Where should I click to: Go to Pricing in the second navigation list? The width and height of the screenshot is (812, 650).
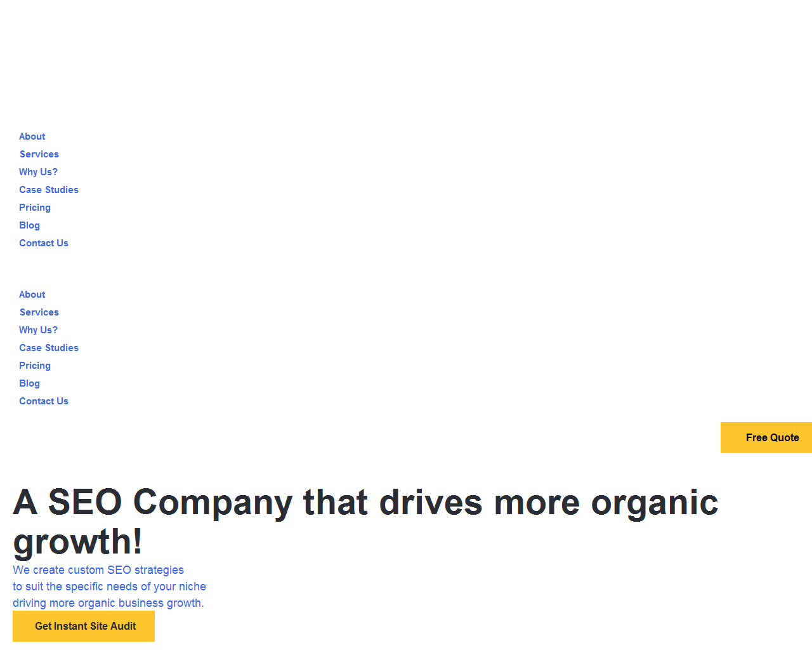(35, 366)
